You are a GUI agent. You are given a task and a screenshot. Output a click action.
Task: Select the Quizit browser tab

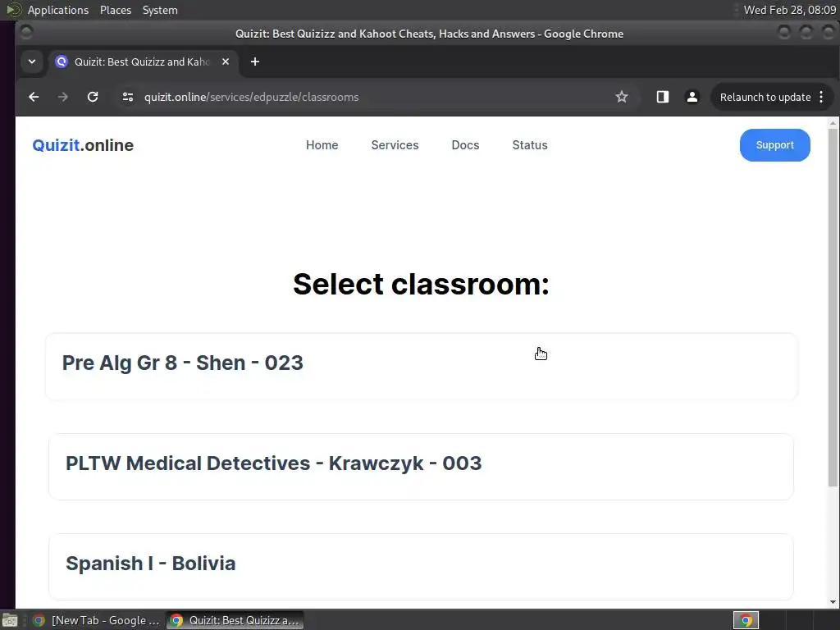(x=144, y=62)
